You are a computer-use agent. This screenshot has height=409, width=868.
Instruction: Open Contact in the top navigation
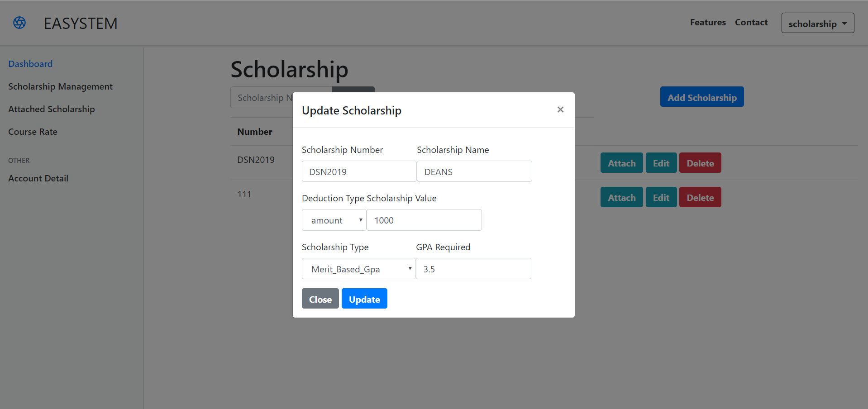[751, 23]
